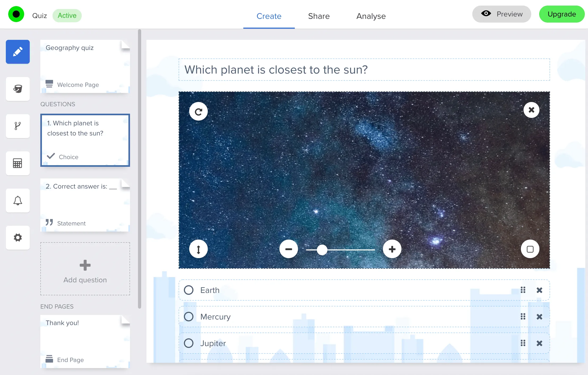Select the Correct answer statement card
Viewport: 588px width, 375px height.
(x=85, y=205)
